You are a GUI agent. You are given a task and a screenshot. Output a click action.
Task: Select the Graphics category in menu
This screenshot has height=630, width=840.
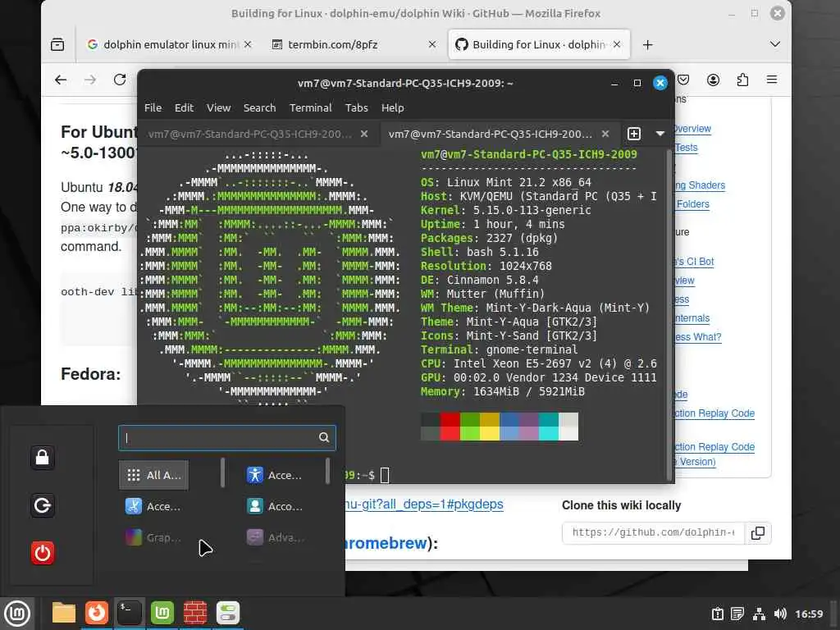pyautogui.click(x=153, y=537)
